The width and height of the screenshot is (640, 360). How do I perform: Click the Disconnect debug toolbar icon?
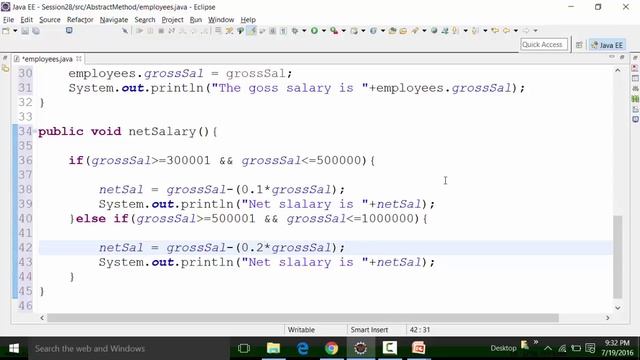point(172,31)
